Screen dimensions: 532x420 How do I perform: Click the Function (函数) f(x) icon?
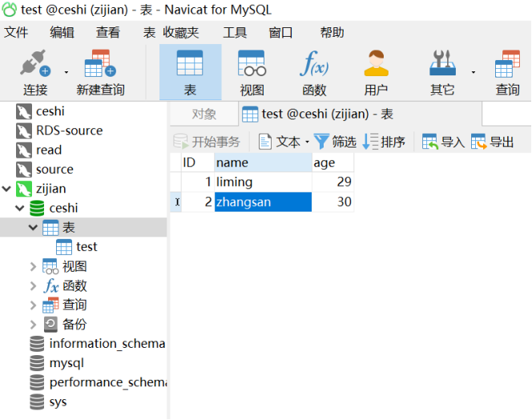click(x=313, y=64)
